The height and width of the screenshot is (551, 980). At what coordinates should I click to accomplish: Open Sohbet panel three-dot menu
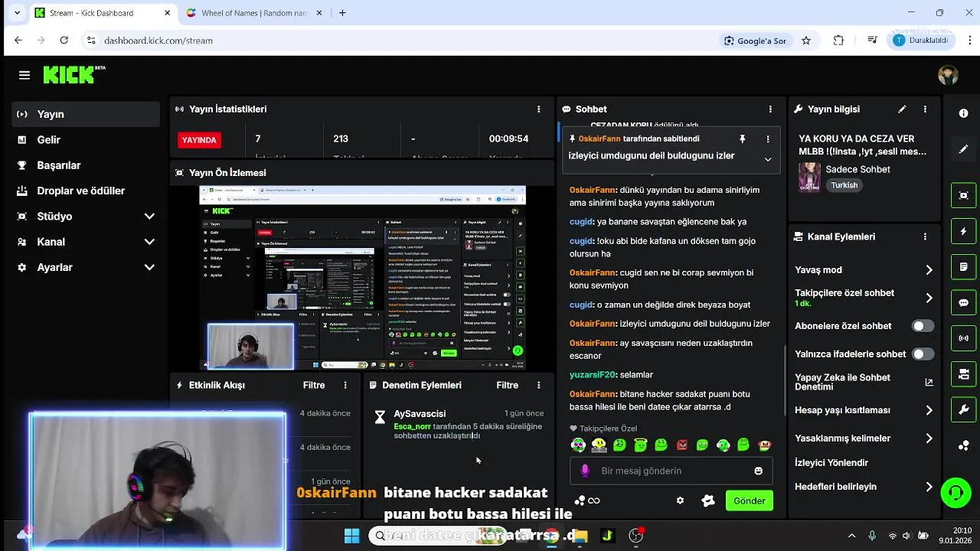pyautogui.click(x=770, y=109)
